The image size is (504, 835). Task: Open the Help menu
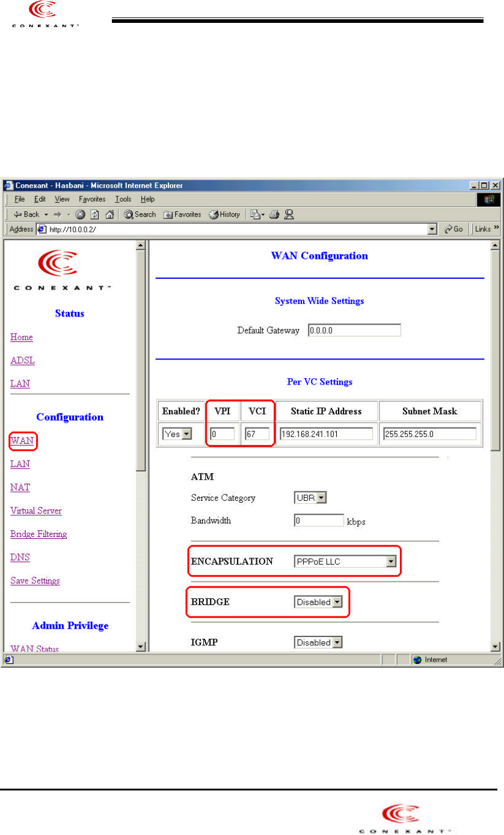tap(147, 199)
